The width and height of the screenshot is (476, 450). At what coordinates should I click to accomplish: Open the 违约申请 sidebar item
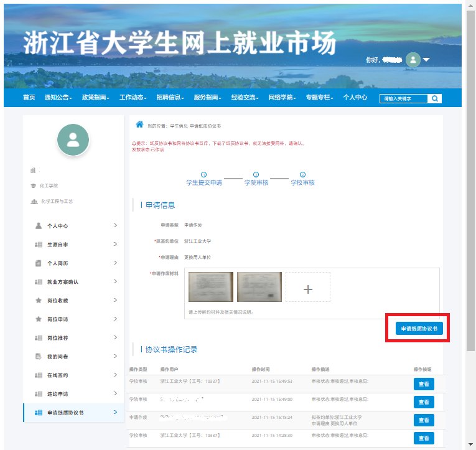[x=58, y=394]
